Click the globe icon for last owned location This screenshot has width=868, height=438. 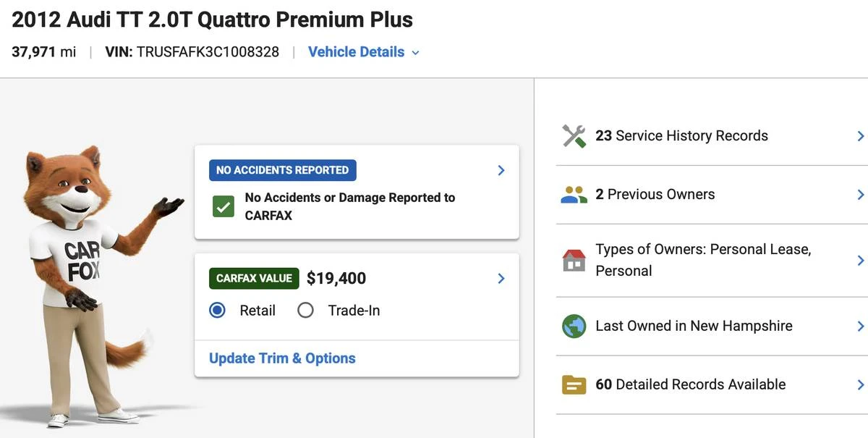click(x=574, y=326)
